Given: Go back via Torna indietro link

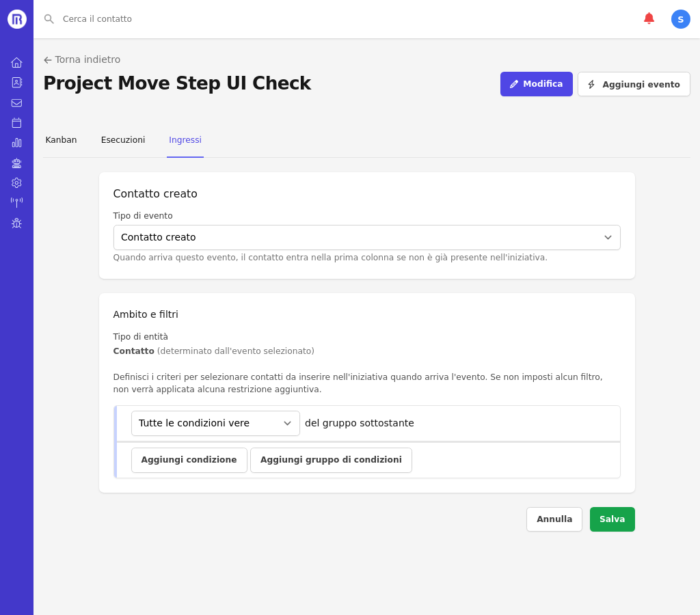Looking at the screenshot, I should (x=82, y=59).
